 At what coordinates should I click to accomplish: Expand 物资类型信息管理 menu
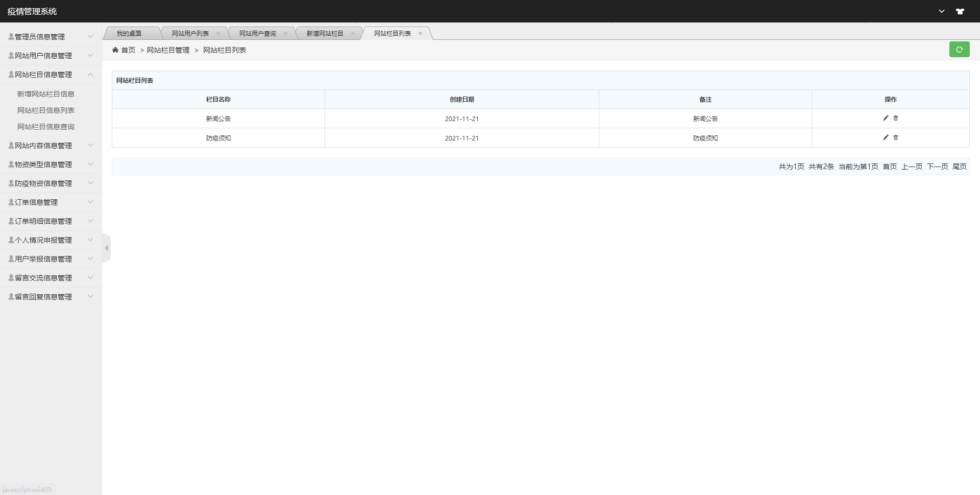pos(51,164)
